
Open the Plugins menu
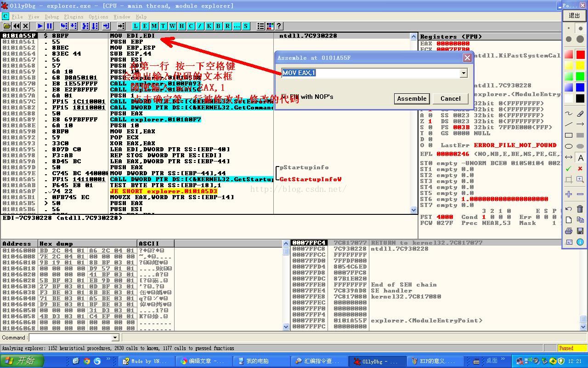coord(73,17)
